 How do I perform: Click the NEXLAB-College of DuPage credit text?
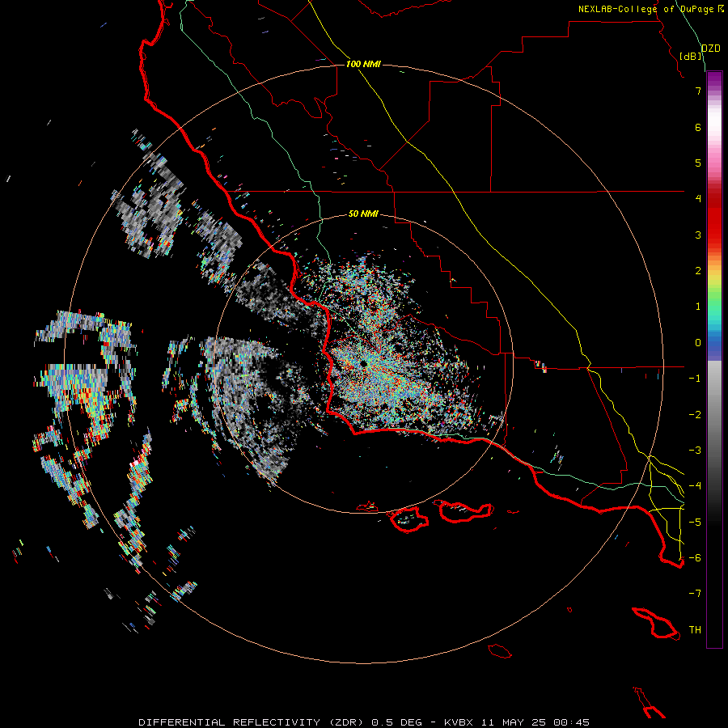pyautogui.click(x=645, y=9)
